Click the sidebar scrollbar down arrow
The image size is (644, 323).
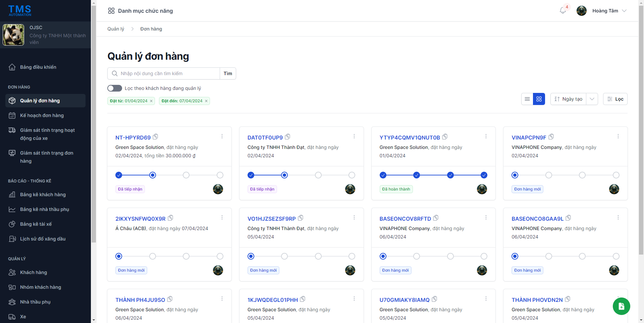(x=94, y=320)
